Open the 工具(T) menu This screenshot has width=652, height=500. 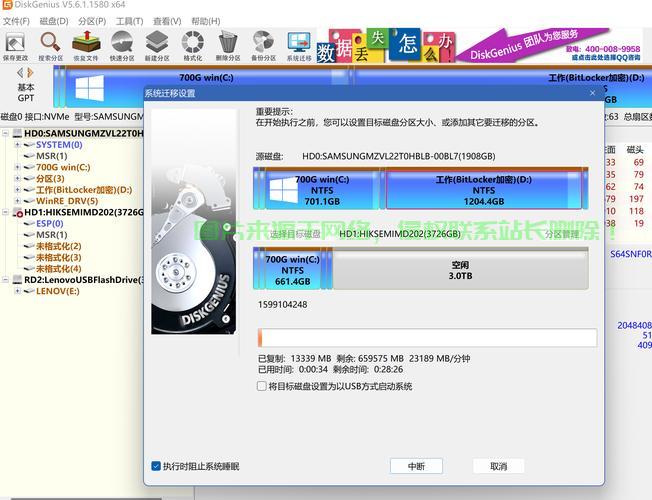tap(129, 20)
